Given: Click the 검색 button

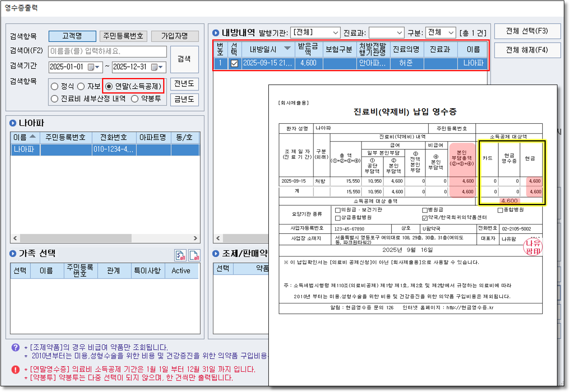Looking at the screenshot, I should click(x=184, y=59).
